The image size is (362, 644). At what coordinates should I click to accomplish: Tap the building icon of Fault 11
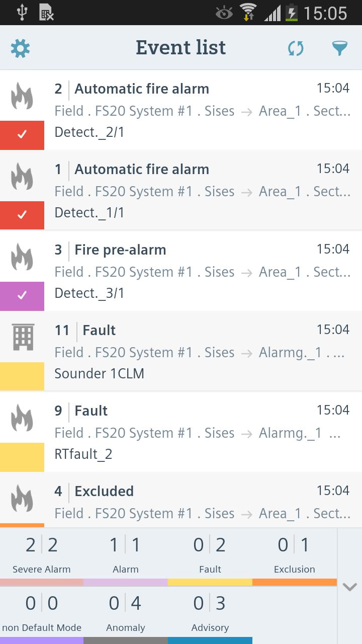23,337
